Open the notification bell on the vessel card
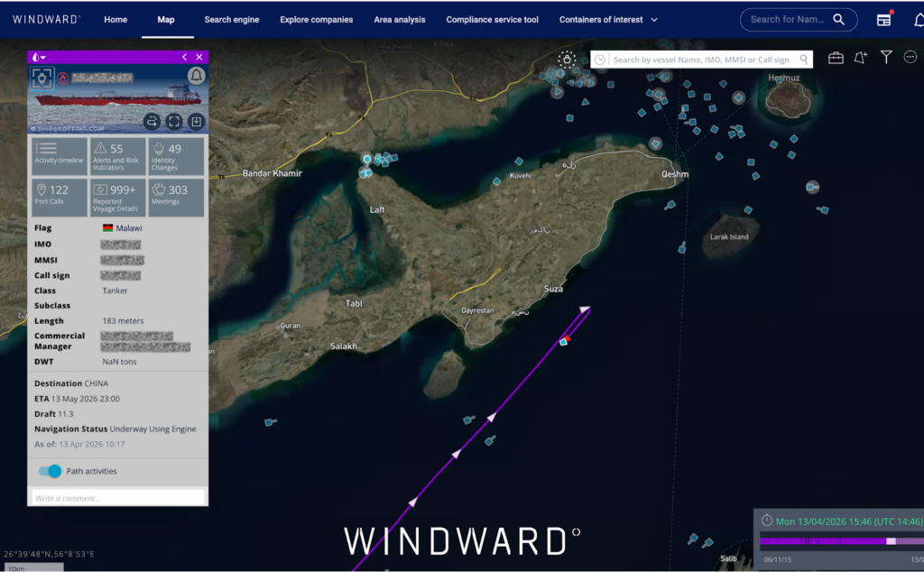Image resolution: width=924 pixels, height=572 pixels. 195,76
